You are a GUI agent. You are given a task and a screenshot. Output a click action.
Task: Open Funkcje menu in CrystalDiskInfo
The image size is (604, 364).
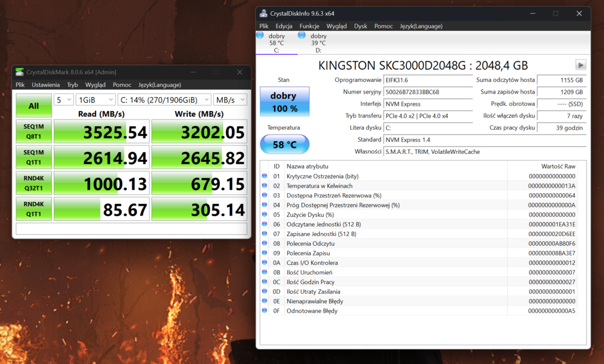click(x=309, y=26)
